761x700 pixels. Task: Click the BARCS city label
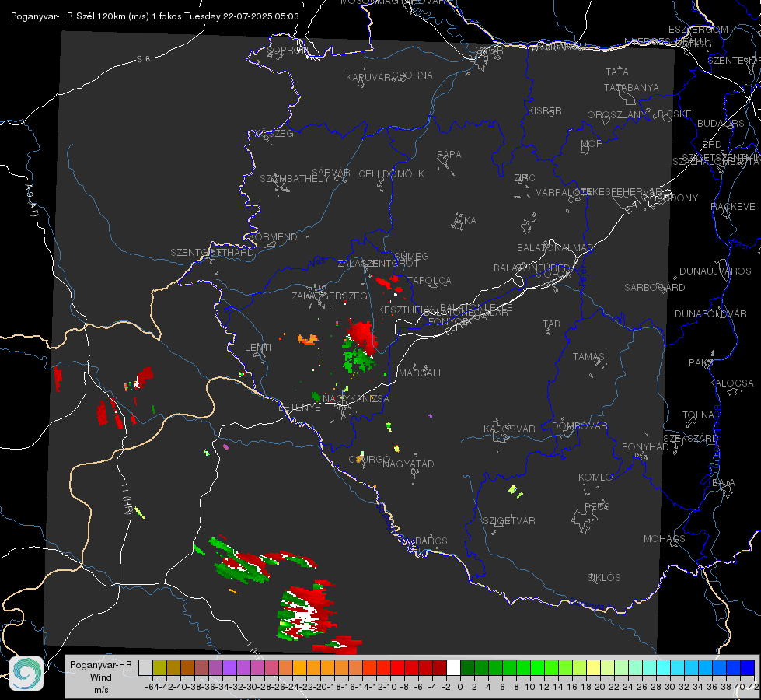coord(431,541)
